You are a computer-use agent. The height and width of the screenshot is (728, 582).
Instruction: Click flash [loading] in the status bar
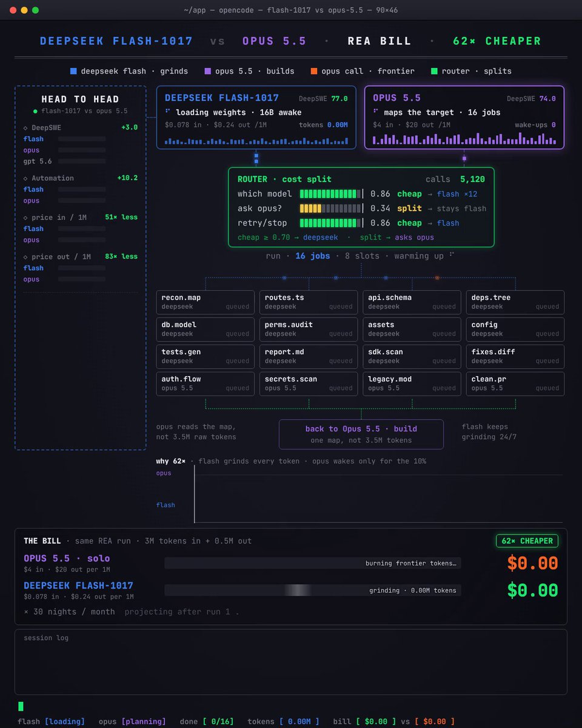[x=52, y=721]
